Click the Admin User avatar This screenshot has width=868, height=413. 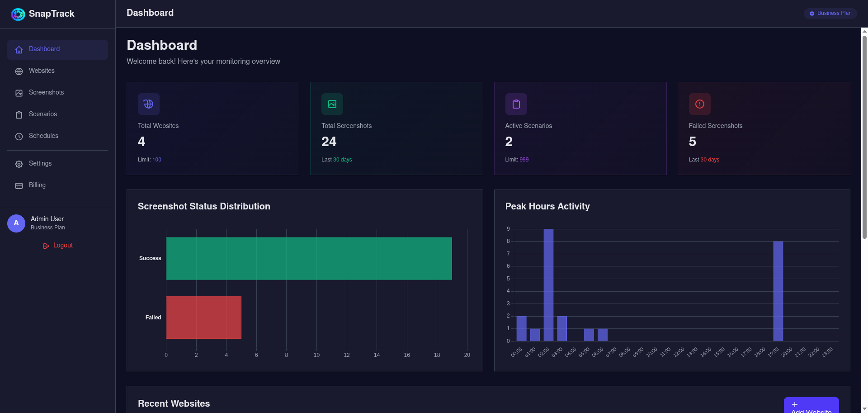(16, 223)
